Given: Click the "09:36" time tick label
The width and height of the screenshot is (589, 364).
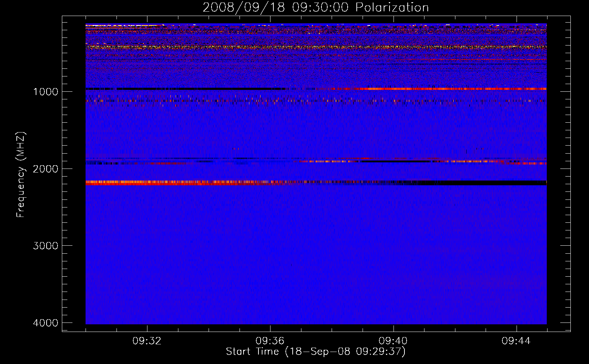Looking at the screenshot, I should (x=270, y=341).
